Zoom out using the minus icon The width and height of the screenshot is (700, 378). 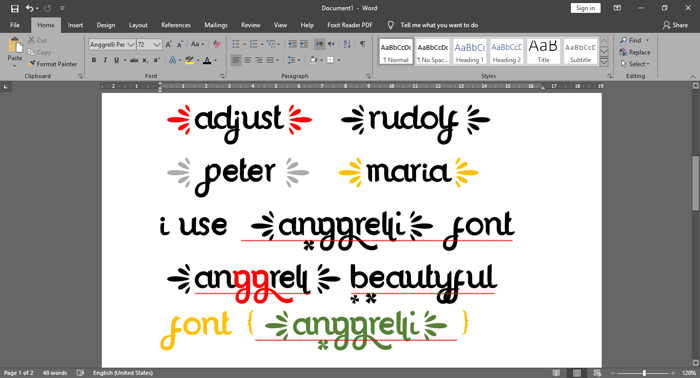(x=613, y=373)
